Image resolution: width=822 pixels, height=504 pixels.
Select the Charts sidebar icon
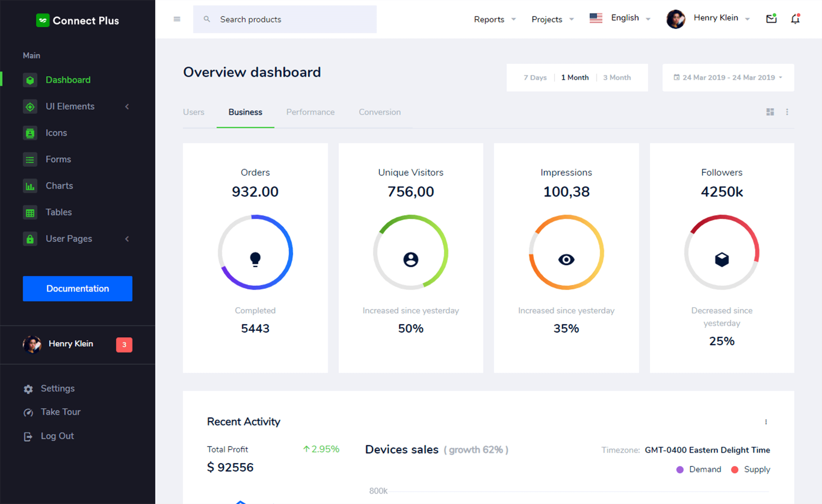click(30, 186)
